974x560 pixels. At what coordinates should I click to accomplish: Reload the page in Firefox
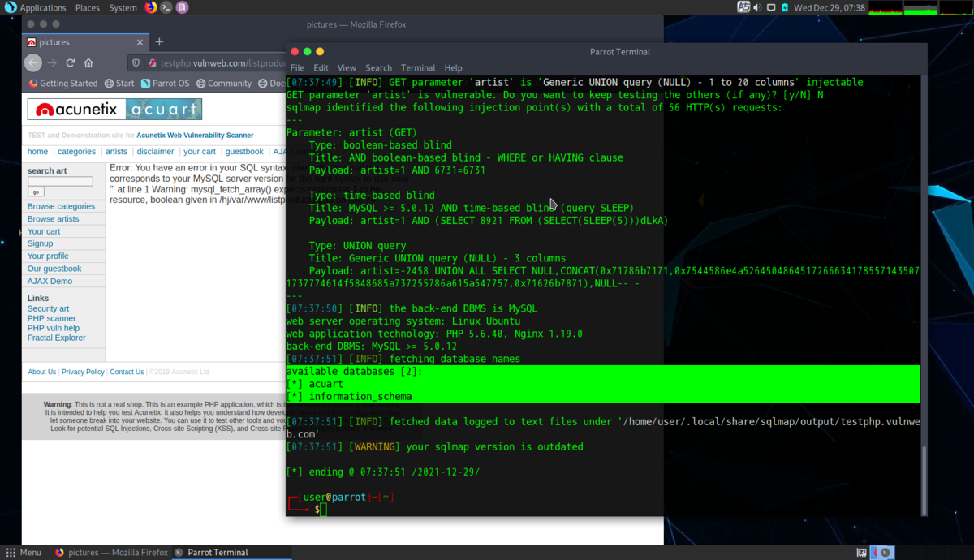pyautogui.click(x=71, y=62)
